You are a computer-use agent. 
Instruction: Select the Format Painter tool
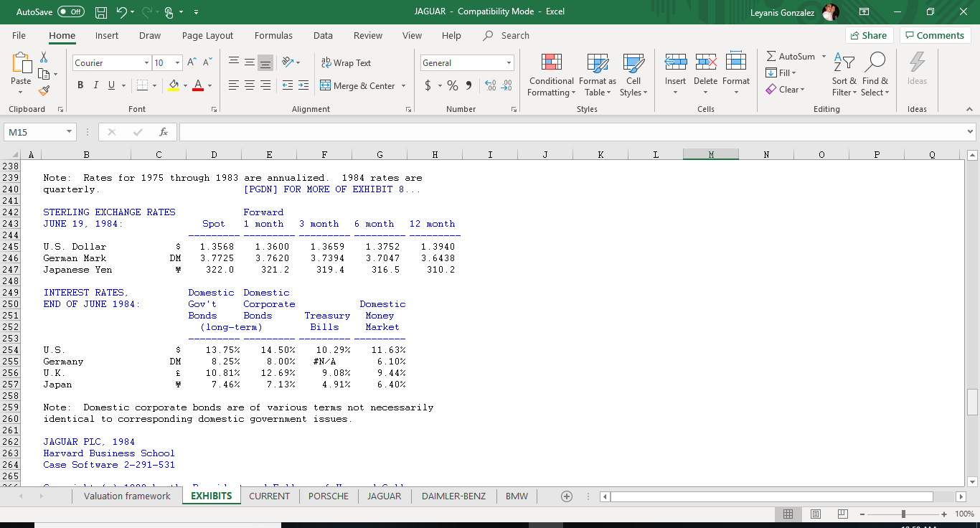[44, 90]
